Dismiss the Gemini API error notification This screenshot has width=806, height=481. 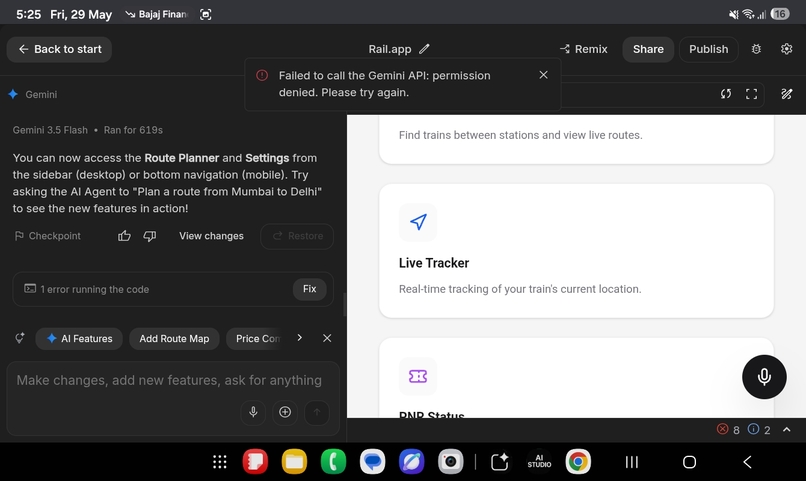(x=543, y=75)
